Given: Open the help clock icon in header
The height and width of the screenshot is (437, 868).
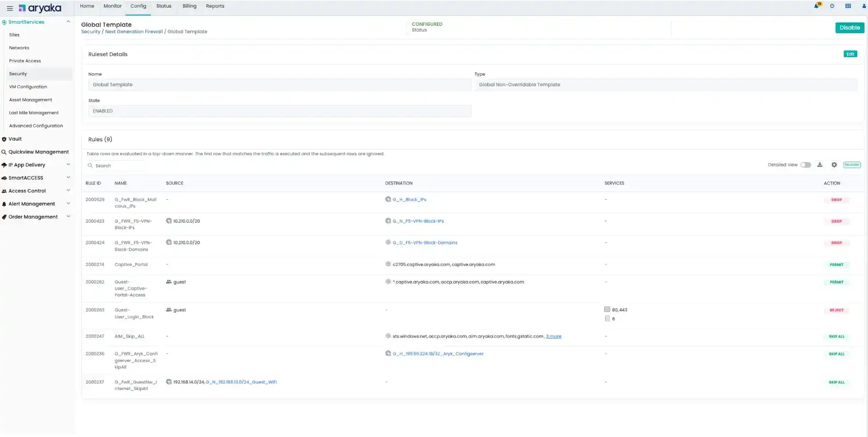Looking at the screenshot, I should pos(832,6).
